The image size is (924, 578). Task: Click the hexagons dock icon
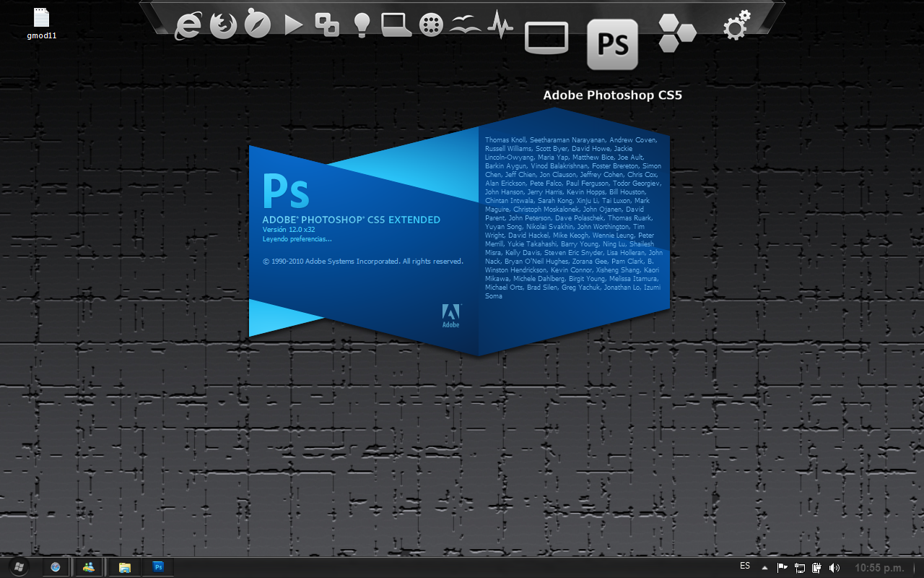coord(677,33)
